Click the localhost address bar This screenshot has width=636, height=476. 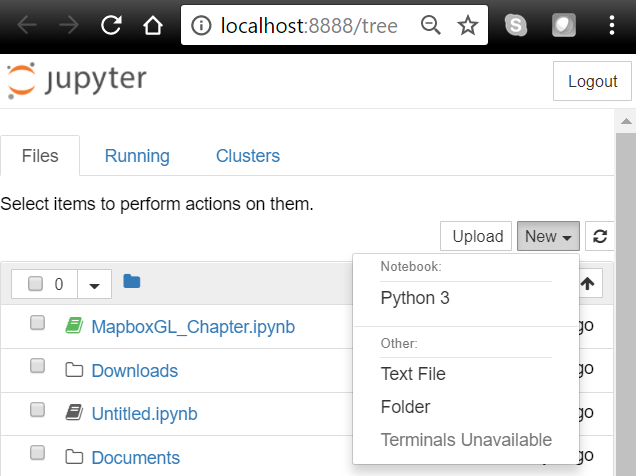(x=308, y=26)
